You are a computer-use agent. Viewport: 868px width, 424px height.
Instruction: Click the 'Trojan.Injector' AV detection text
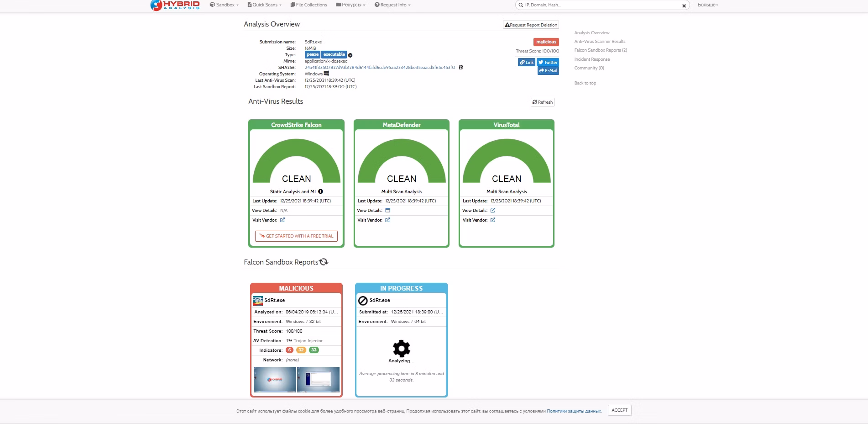pyautogui.click(x=308, y=341)
